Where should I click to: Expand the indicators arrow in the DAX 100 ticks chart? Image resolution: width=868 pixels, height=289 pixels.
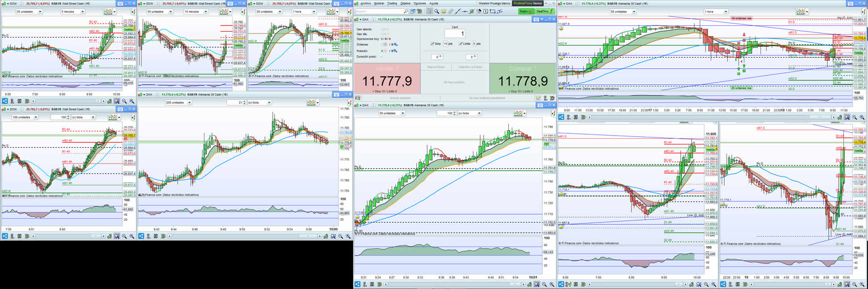(525, 113)
